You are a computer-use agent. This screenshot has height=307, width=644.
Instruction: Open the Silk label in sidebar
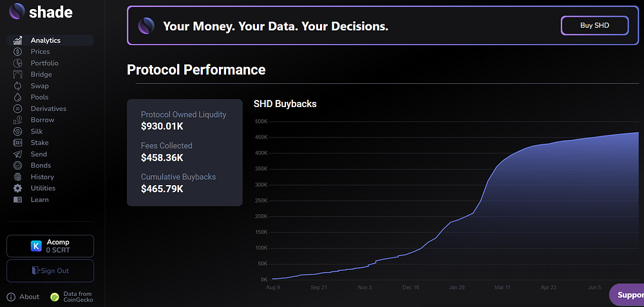coord(37,132)
